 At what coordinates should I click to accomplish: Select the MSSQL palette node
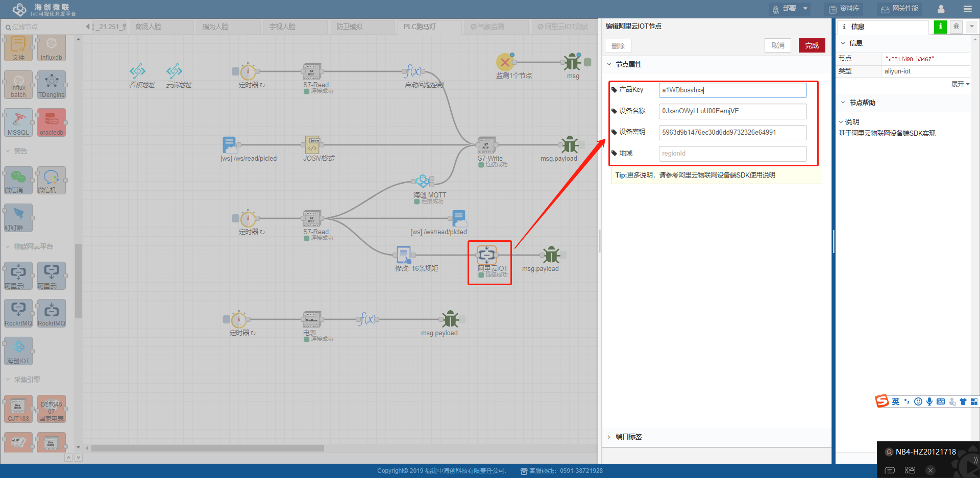[x=18, y=122]
